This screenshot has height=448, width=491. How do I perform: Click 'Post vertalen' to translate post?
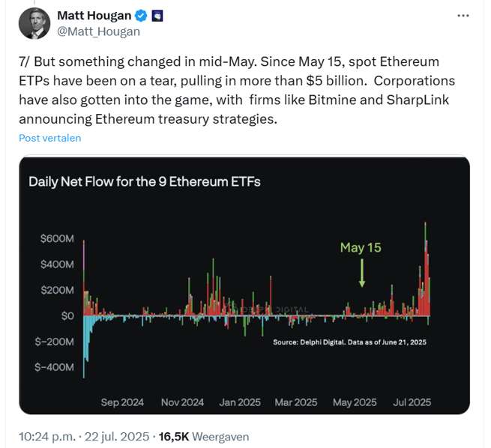[x=49, y=138]
